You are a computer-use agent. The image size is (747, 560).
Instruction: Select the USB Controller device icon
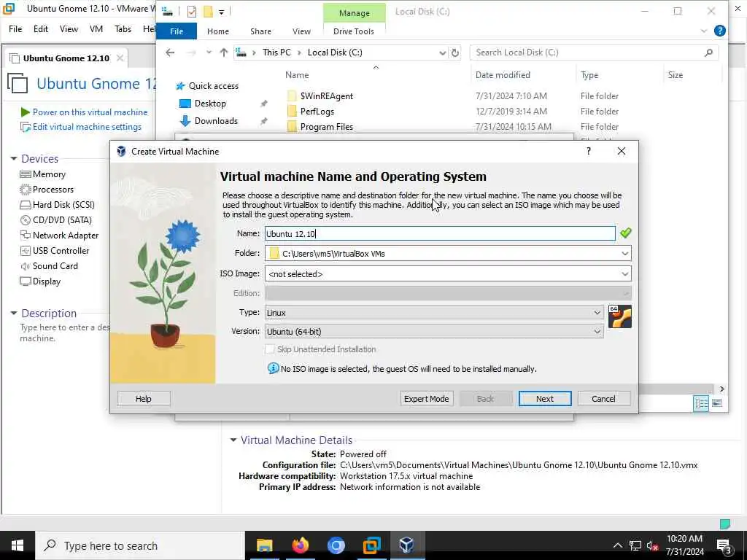[26, 251]
